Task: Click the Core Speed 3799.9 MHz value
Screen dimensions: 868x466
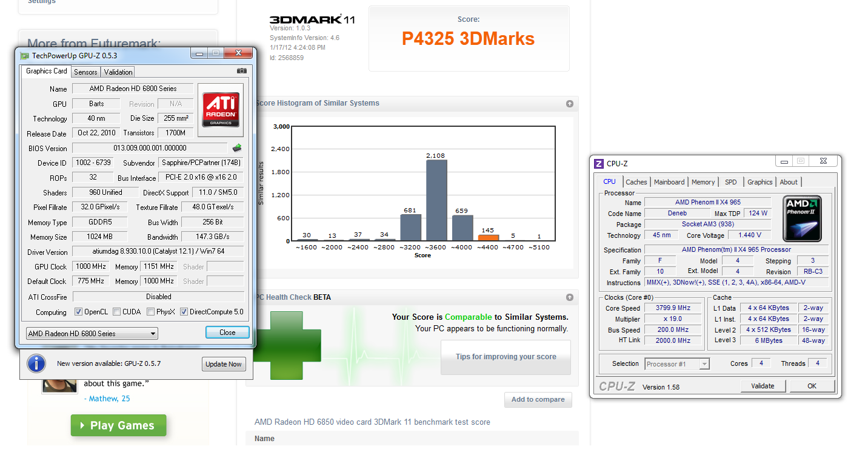Action: 673,308
